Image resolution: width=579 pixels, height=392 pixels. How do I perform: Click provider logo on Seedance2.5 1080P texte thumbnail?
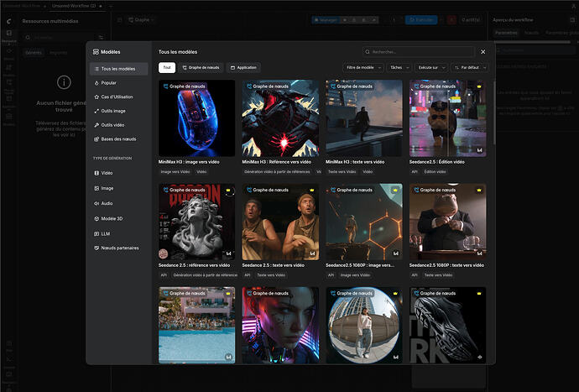pyautogui.click(x=479, y=253)
